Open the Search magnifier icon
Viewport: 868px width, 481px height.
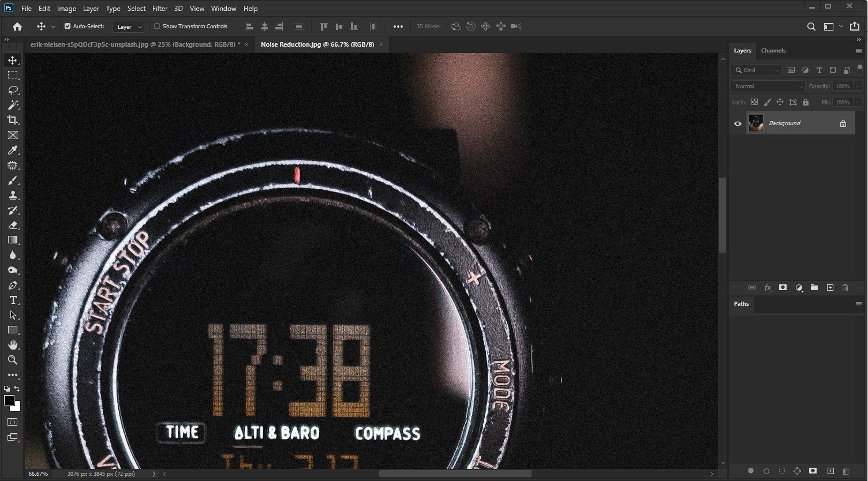click(811, 27)
